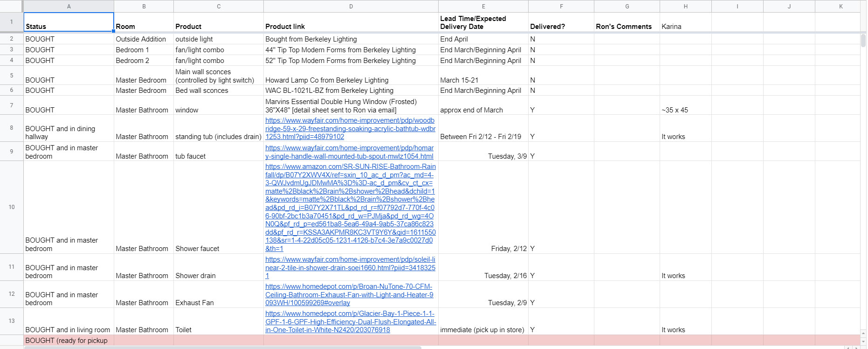868x349 pixels.
Task: Select the 'standing tub (includes drain)' cell
Action: pyautogui.click(x=219, y=128)
